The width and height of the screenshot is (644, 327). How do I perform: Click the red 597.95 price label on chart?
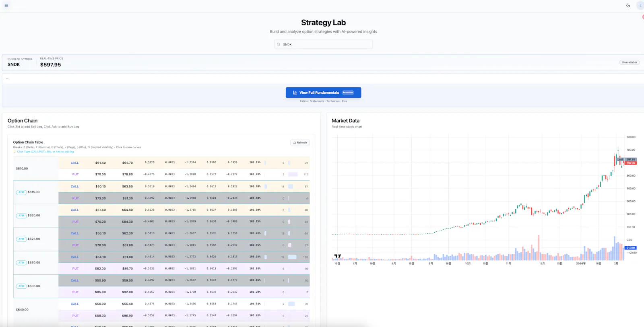[631, 163]
